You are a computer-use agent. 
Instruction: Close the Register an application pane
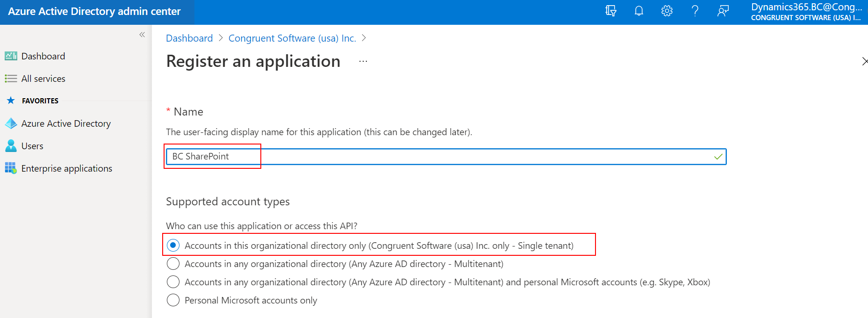[864, 61]
